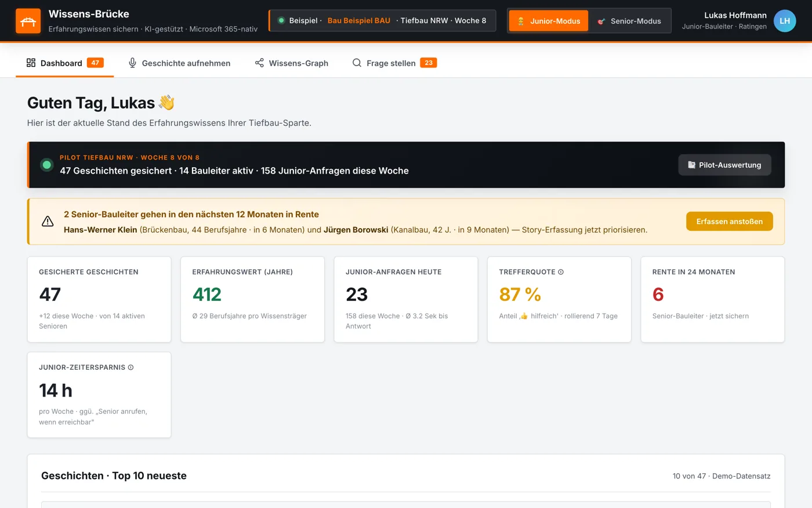Click the Geschichten · Top 10 neueste heading
812x508 pixels.
tap(114, 475)
